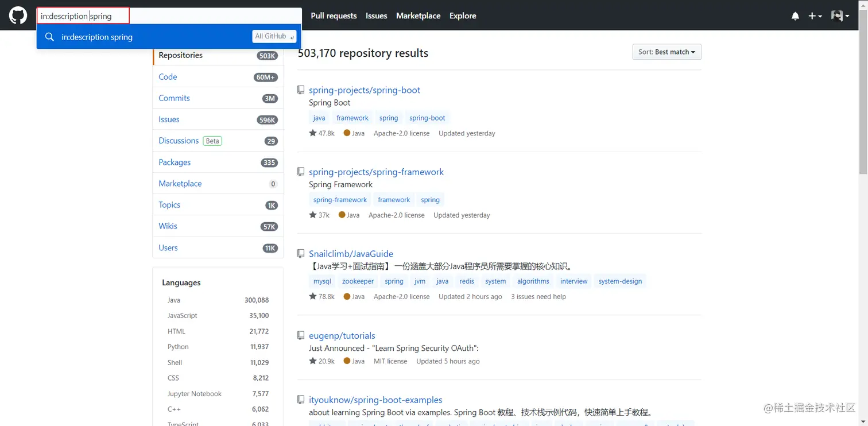Open eugenp/tutorials repository
This screenshot has width=868, height=426.
(x=342, y=336)
